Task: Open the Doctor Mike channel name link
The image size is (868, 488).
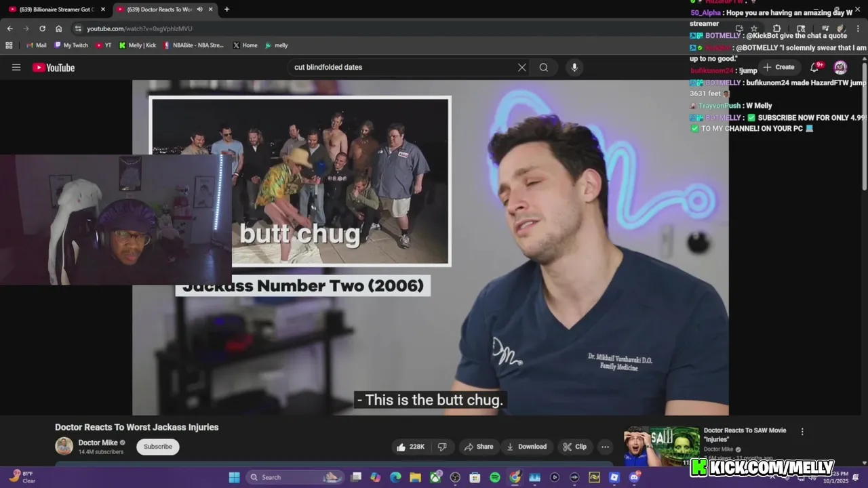Action: (x=98, y=443)
